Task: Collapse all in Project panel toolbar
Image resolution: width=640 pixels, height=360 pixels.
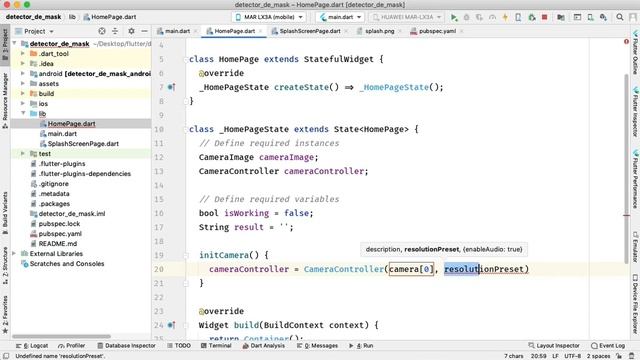Action: click(x=115, y=31)
